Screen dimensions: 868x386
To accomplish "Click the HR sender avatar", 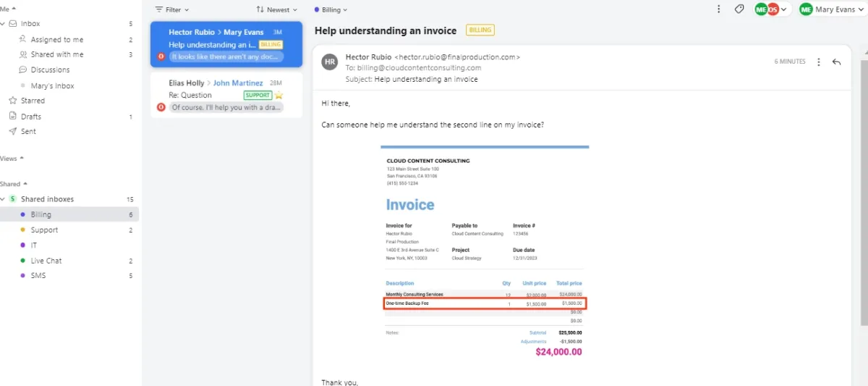I will click(330, 62).
